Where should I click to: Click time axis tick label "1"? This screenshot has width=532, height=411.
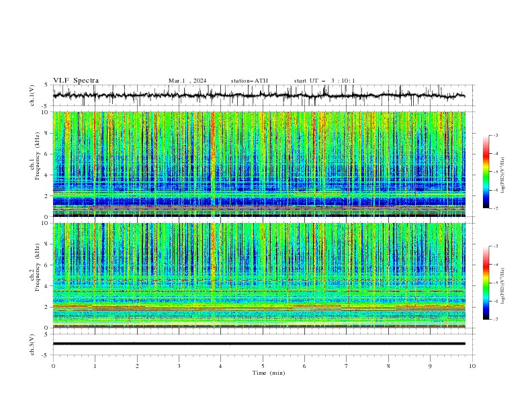pos(95,366)
